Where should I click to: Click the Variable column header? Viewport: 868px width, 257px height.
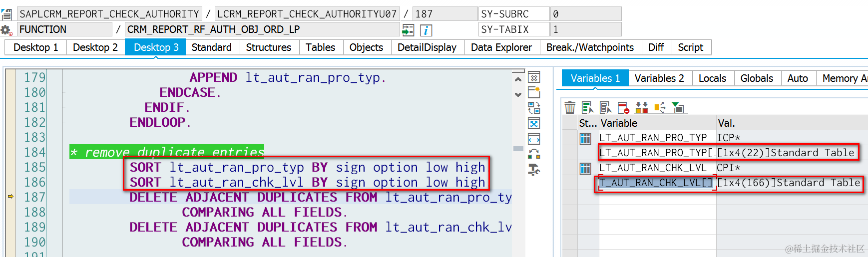(x=657, y=123)
